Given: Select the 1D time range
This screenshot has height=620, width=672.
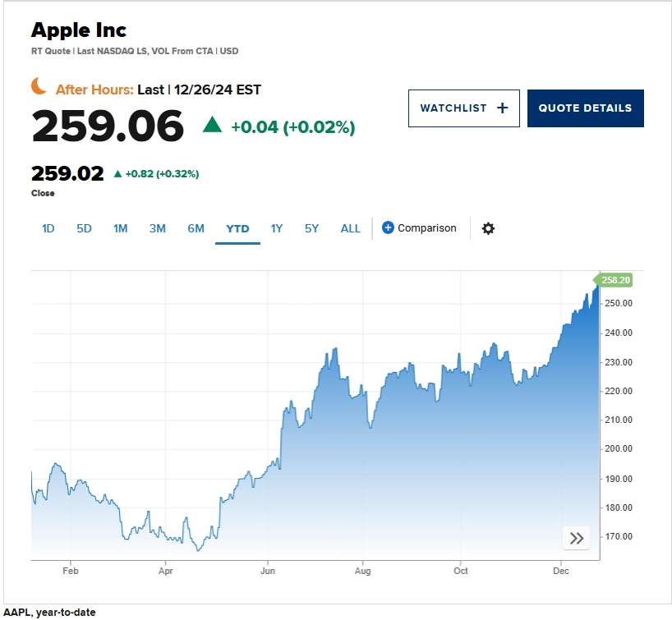Looking at the screenshot, I should click(x=48, y=228).
